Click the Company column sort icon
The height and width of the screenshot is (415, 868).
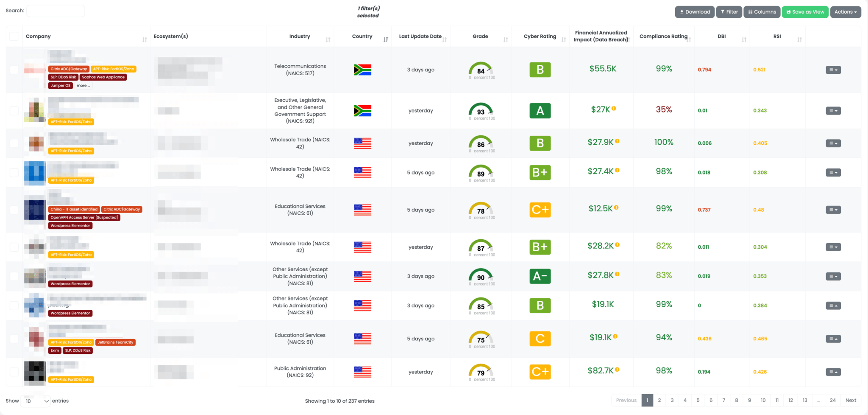pos(145,39)
